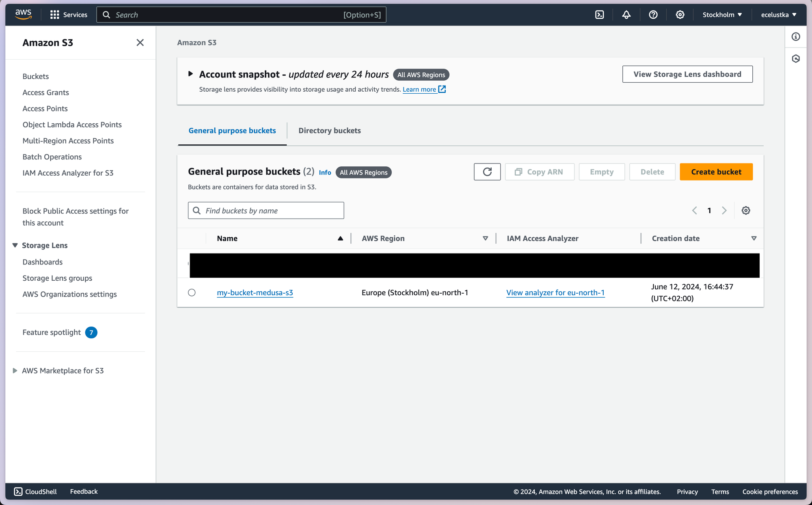Open the top bar settings gear icon
This screenshot has height=505, width=812.
click(680, 15)
